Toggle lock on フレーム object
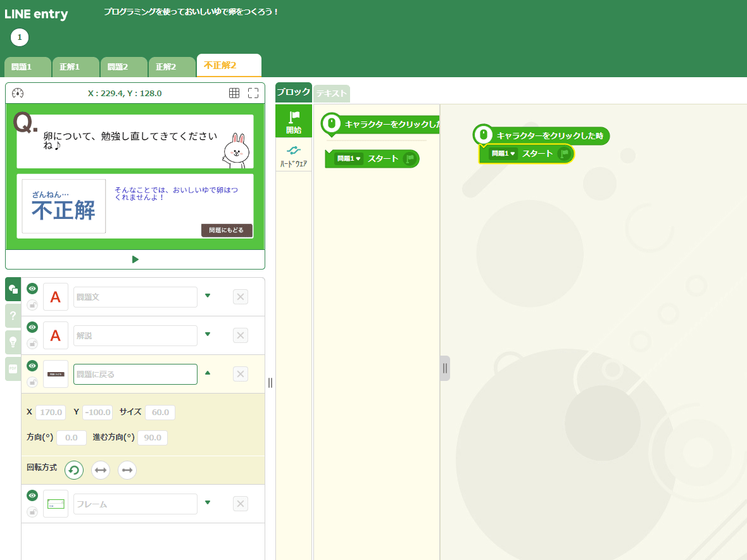 pos(32,512)
